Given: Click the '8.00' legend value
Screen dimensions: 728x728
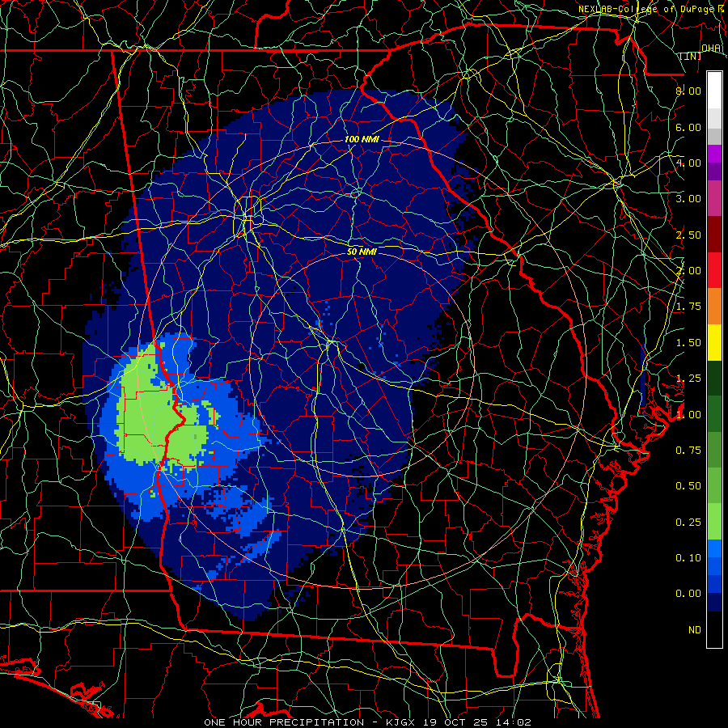Looking at the screenshot, I should (688, 91).
